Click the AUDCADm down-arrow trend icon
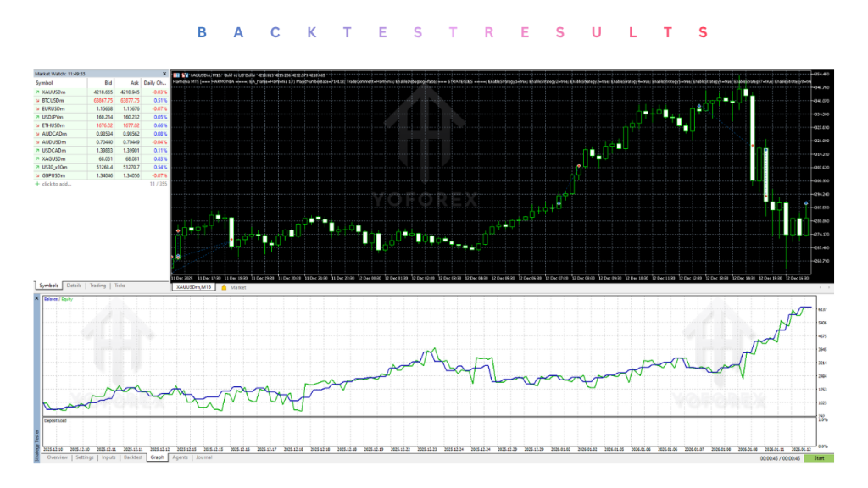The image size is (868, 488). coord(37,134)
